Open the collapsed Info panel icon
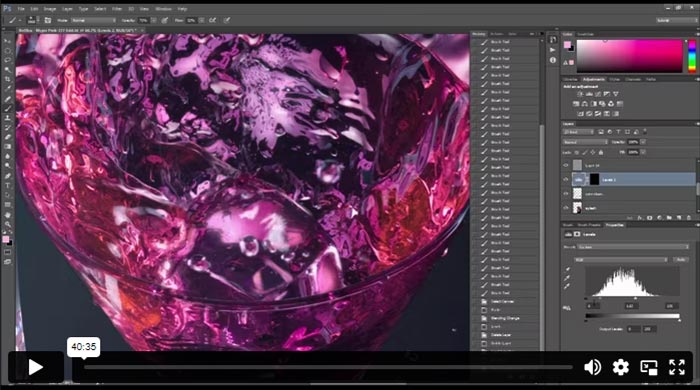The height and width of the screenshot is (390, 700). (x=553, y=60)
